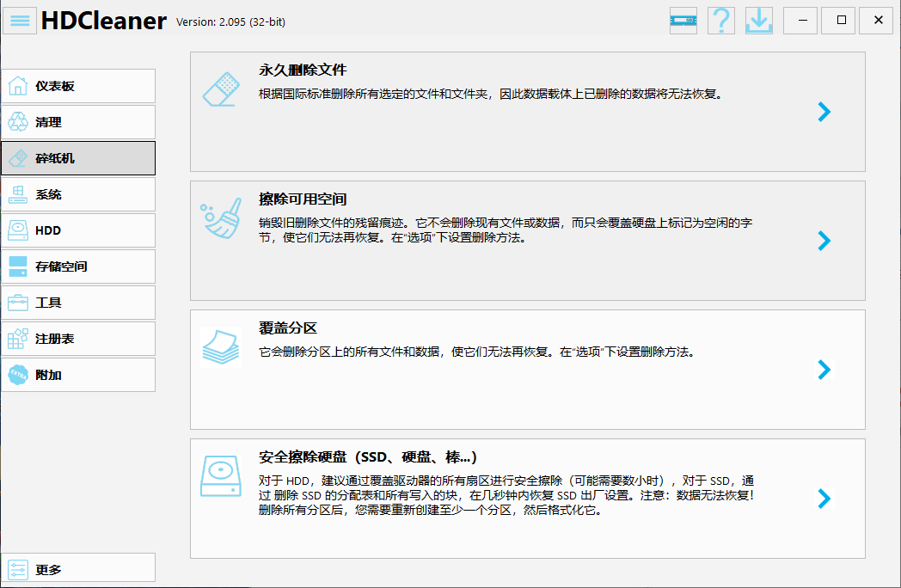
Task: Expand the 擦除可用空间 panel arrow
Action: click(824, 241)
